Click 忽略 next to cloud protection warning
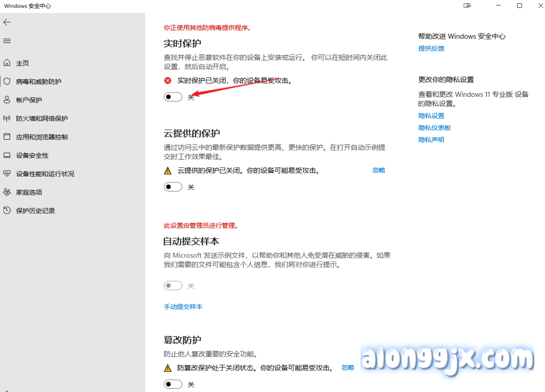This screenshot has height=392, width=545. [x=378, y=170]
